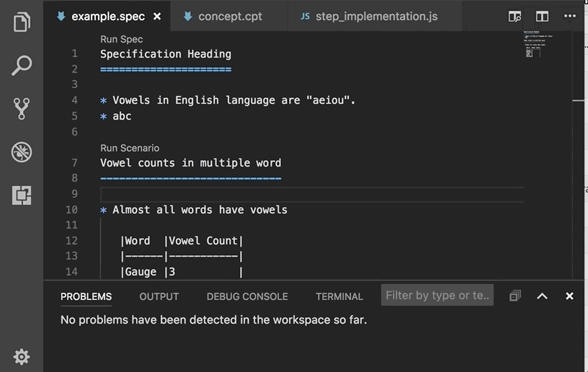Select the example.spec tab
Screen dimensions: 588x372
tap(107, 16)
